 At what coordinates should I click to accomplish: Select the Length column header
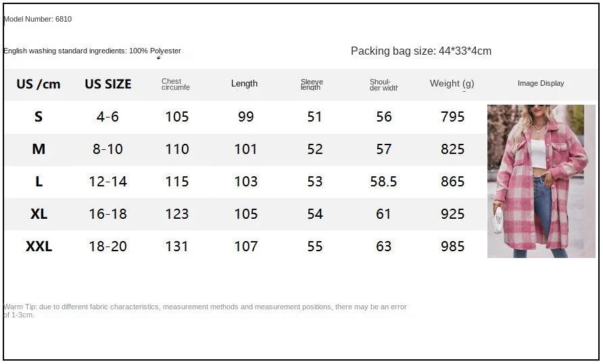pos(244,84)
